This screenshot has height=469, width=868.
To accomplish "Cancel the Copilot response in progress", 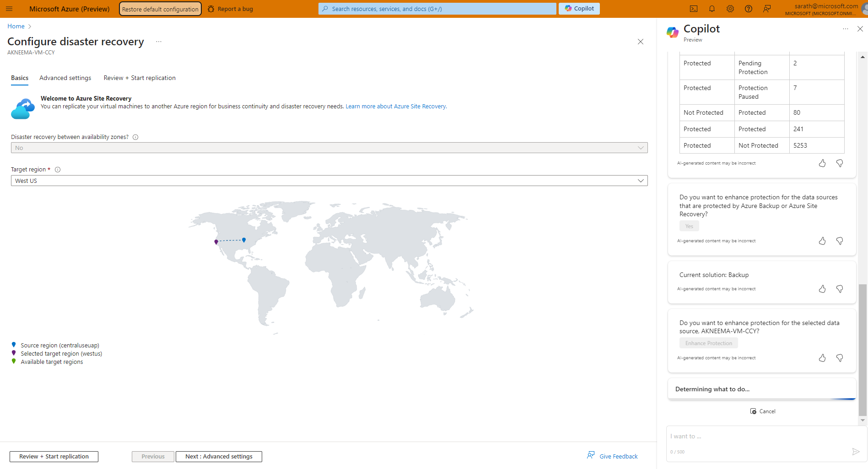I will [763, 411].
